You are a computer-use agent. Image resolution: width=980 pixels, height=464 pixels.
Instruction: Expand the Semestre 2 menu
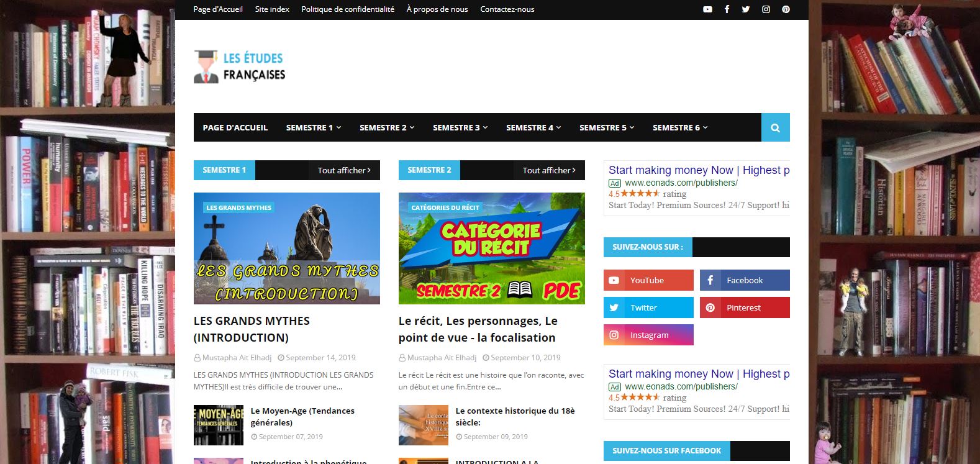[387, 127]
